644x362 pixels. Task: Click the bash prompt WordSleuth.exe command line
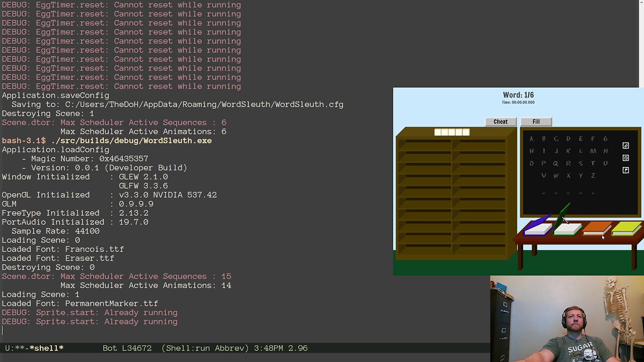[x=107, y=141]
